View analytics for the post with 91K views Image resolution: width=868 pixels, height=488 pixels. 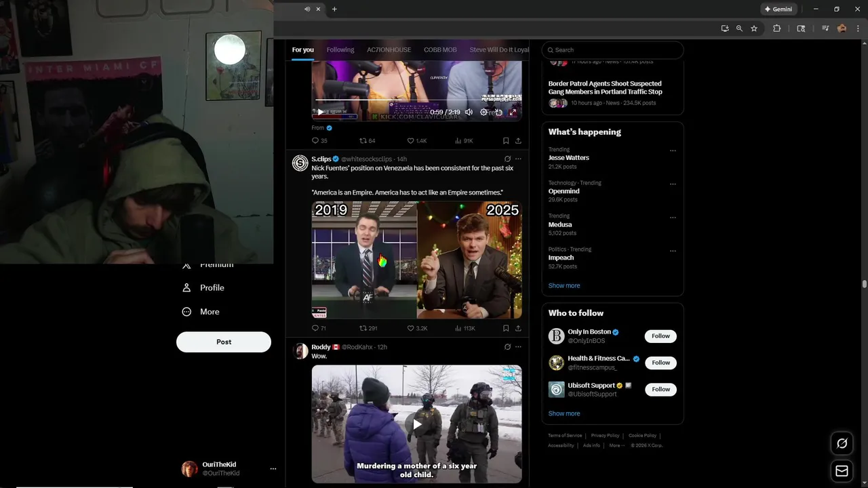pos(464,141)
